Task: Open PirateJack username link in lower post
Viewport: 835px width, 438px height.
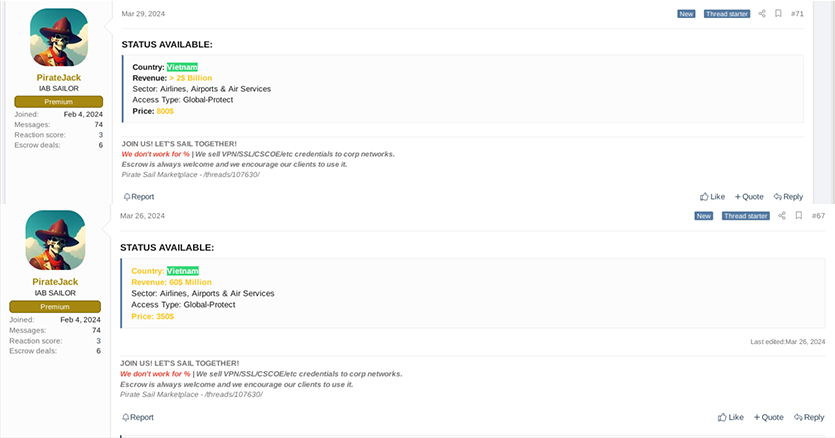Action: [x=55, y=282]
